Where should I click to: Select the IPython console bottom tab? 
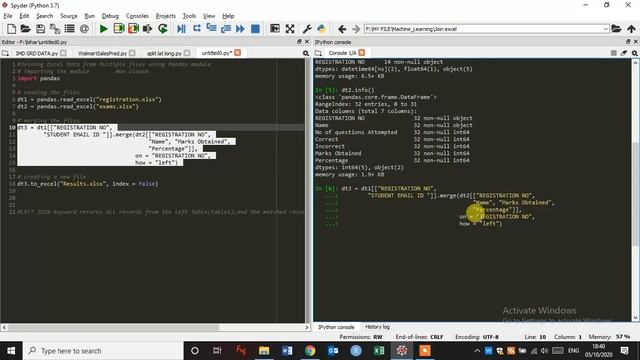(336, 327)
